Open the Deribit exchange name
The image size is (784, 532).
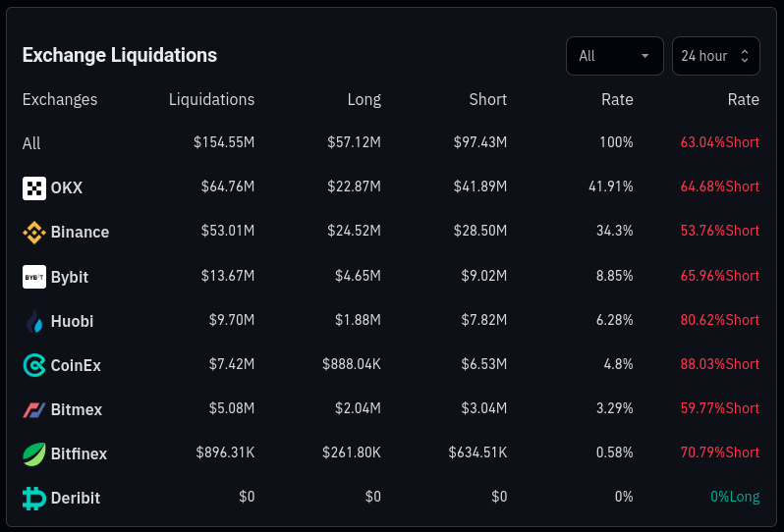click(75, 498)
